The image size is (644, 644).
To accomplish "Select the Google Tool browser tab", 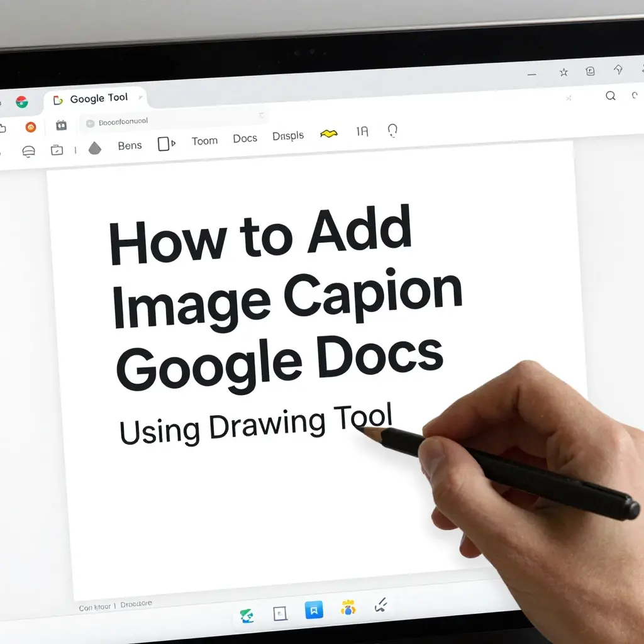I will [96, 99].
